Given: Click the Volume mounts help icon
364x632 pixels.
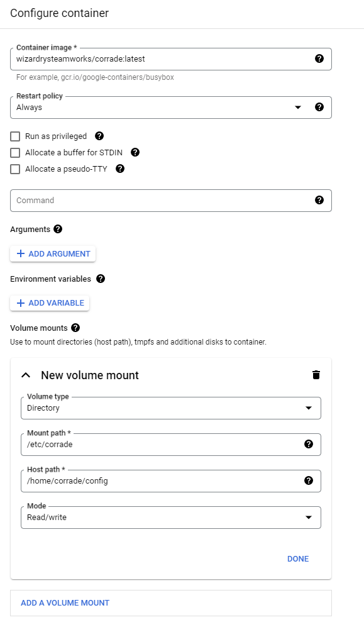Looking at the screenshot, I should pyautogui.click(x=75, y=328).
